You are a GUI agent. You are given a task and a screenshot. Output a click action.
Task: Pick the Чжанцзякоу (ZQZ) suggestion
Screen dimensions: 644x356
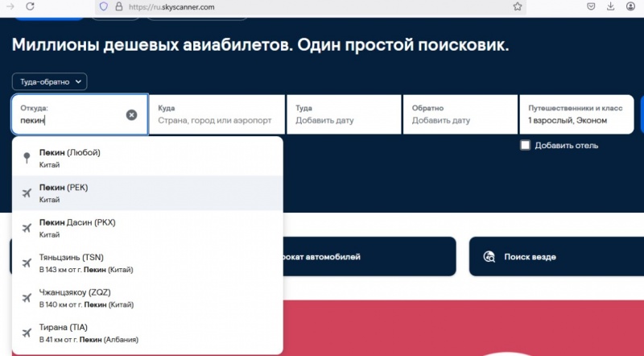(x=147, y=298)
